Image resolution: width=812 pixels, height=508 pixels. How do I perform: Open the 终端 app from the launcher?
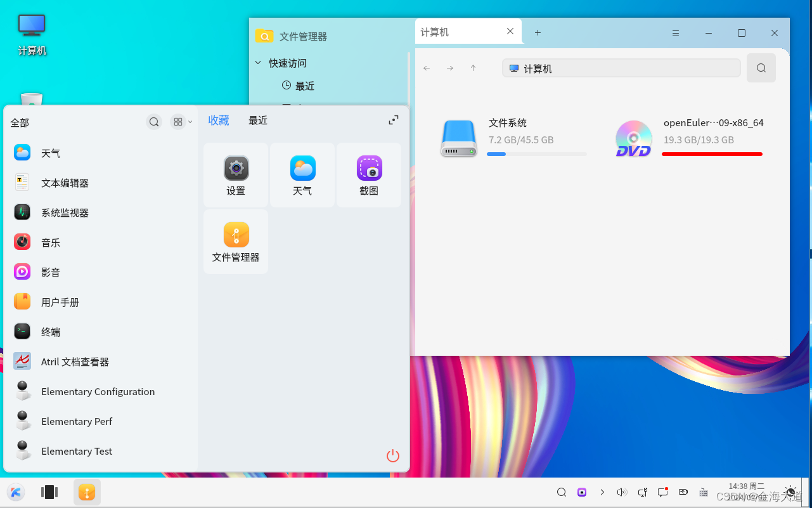point(51,331)
